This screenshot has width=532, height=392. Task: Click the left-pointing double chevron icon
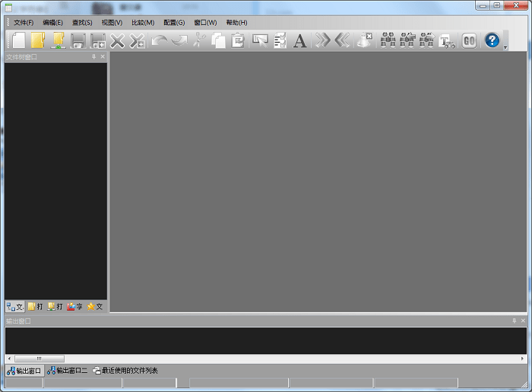point(342,41)
